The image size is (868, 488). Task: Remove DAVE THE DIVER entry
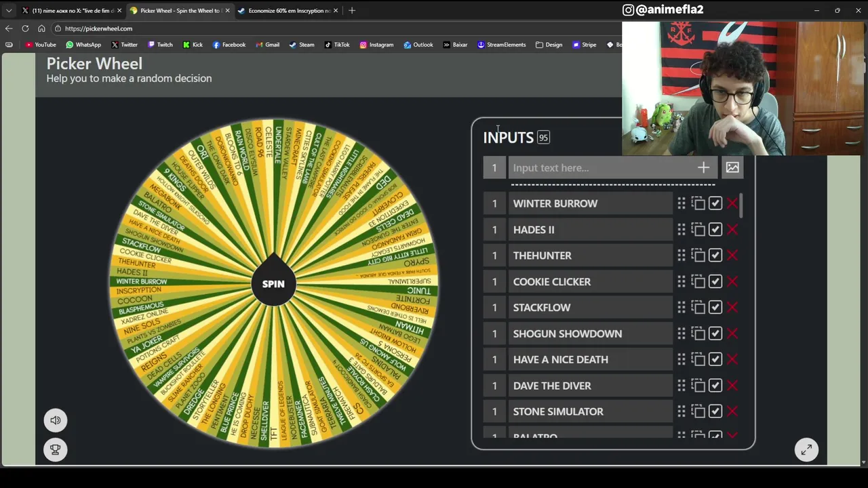732,386
